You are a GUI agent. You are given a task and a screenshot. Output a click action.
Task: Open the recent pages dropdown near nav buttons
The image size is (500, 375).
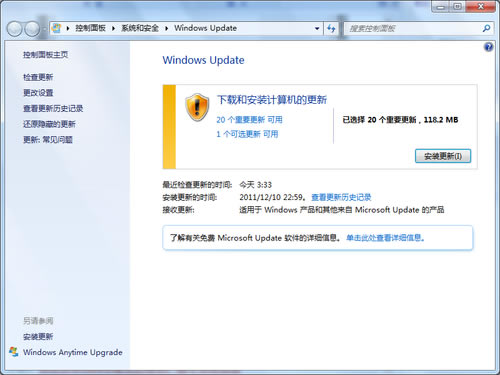(x=44, y=29)
